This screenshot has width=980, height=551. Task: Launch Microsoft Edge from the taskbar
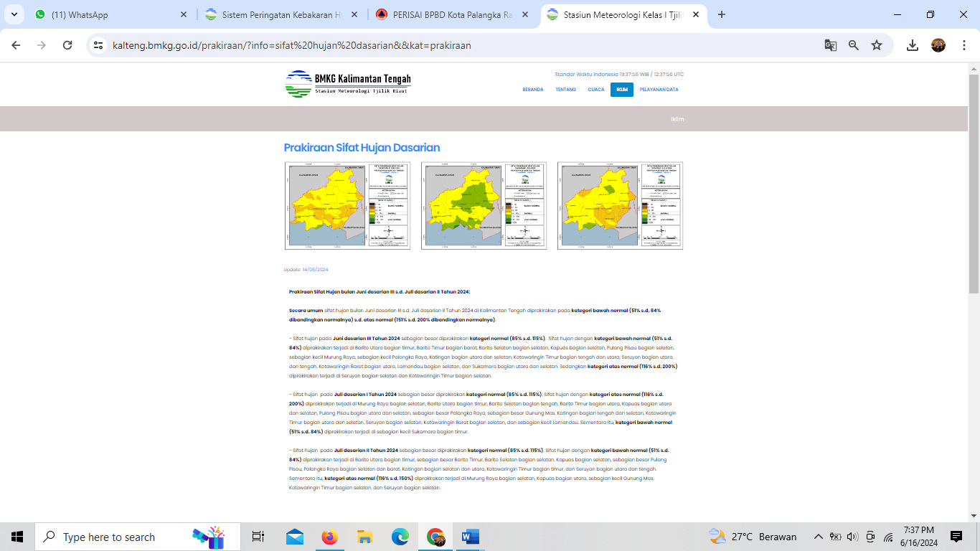[x=400, y=537]
